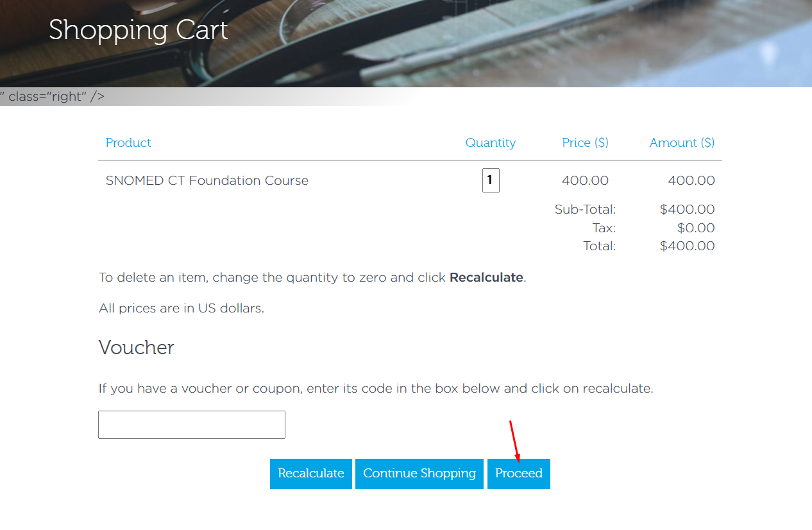
Task: Click the Product column header
Action: click(x=128, y=142)
